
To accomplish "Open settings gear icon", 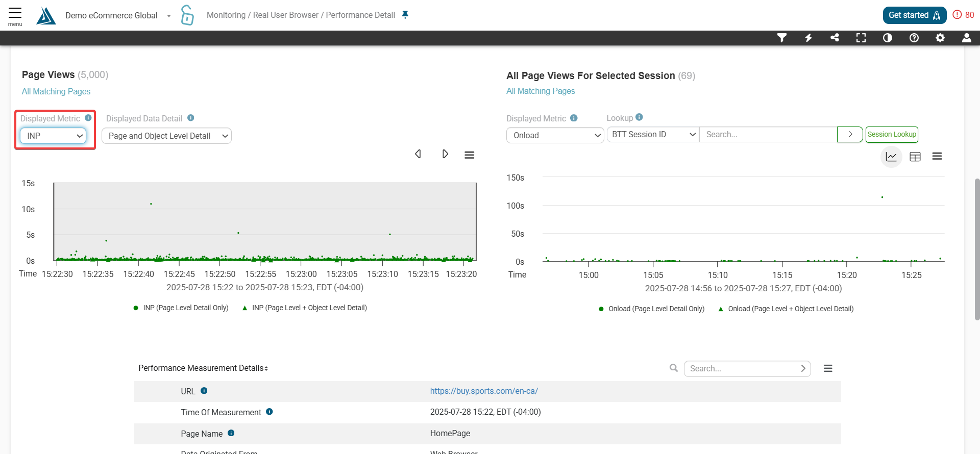I will 940,38.
